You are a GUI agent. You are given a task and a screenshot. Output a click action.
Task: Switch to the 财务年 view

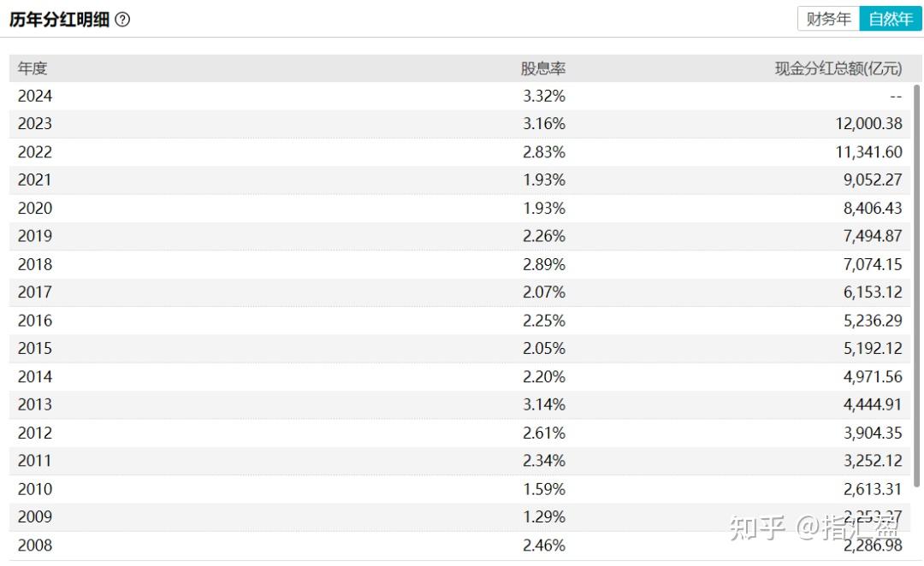(827, 18)
